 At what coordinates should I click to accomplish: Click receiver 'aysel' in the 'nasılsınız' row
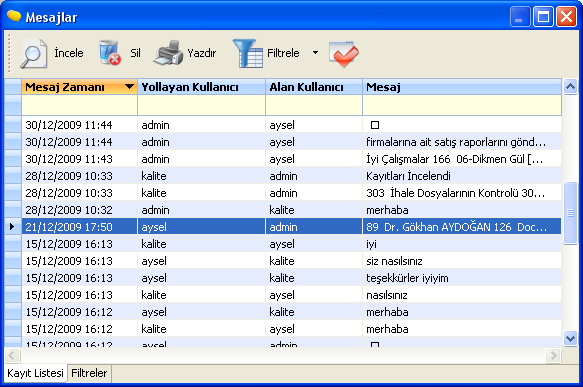[314, 295]
